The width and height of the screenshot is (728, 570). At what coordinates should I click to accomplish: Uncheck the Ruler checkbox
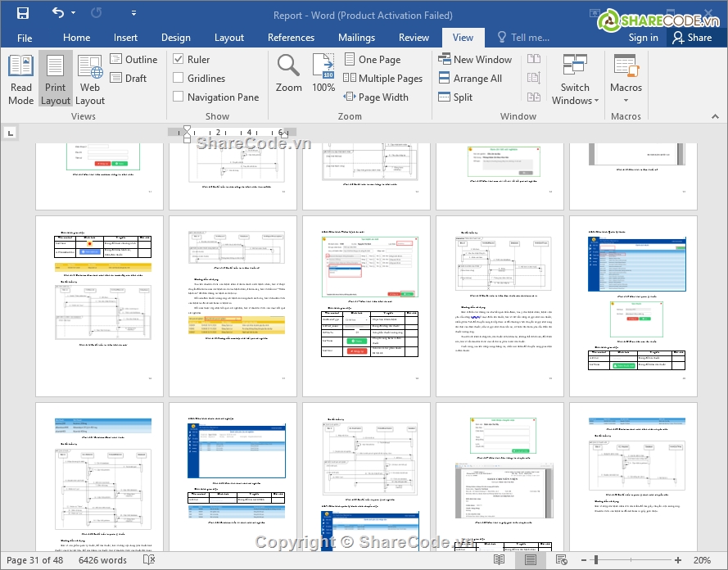(x=178, y=59)
